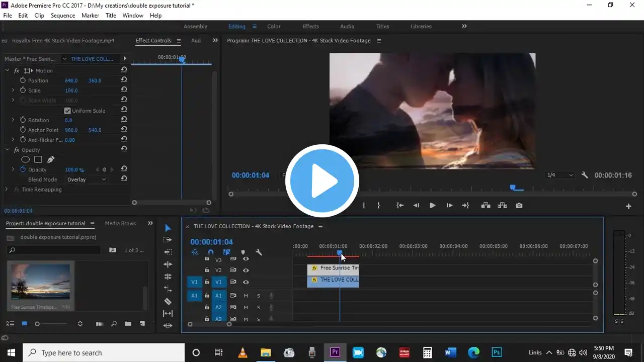644x362 pixels.
Task: Expand the Scale property triangle
Action: pos(13,90)
